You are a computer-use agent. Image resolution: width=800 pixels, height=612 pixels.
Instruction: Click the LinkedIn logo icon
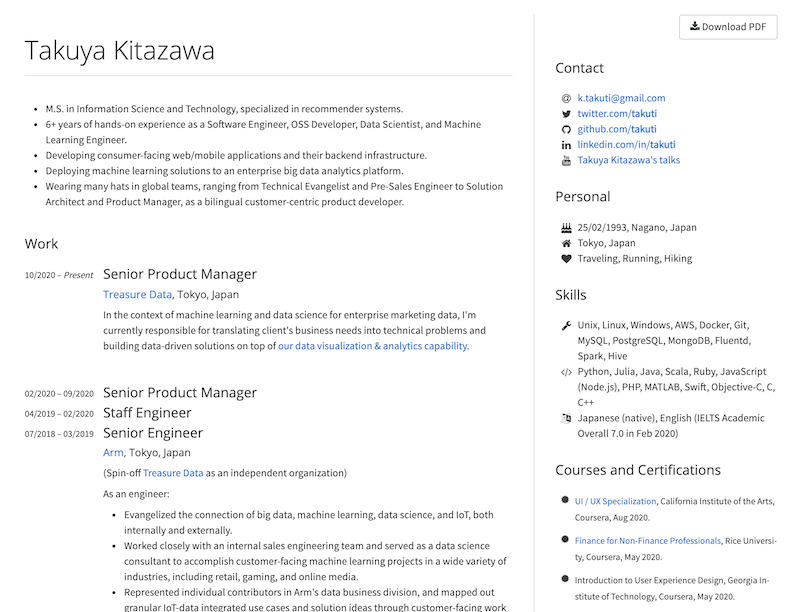(566, 145)
